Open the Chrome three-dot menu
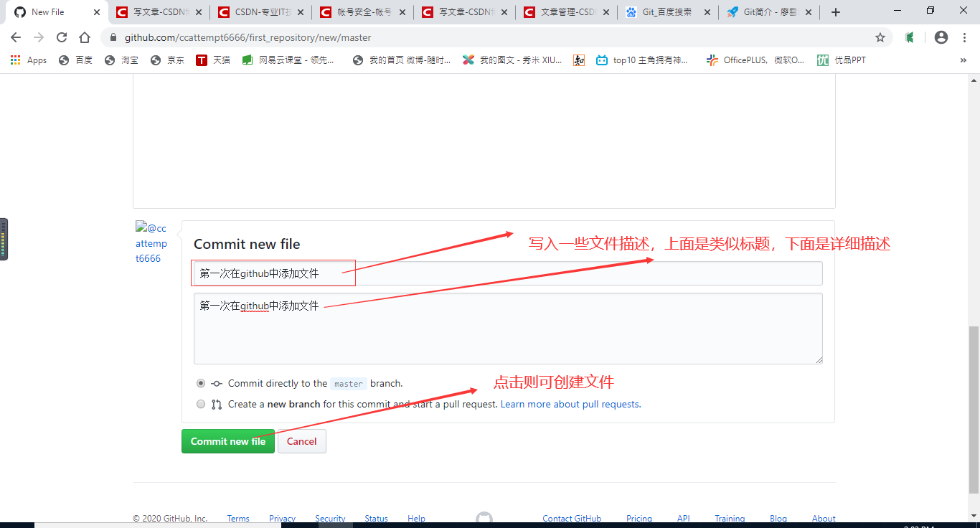 pos(963,37)
